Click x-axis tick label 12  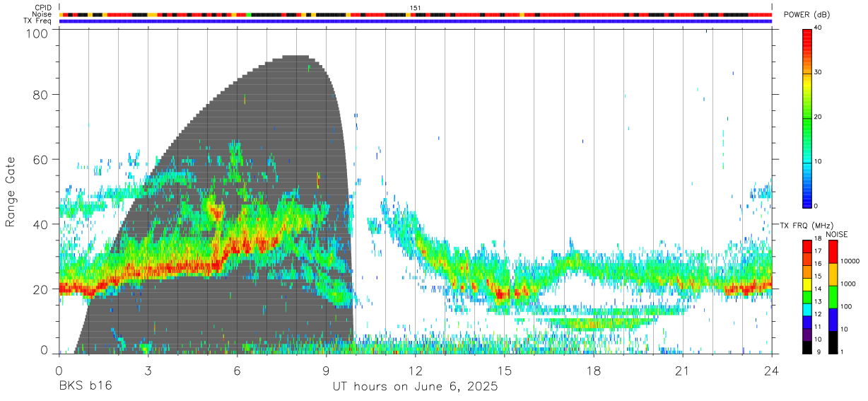click(416, 371)
